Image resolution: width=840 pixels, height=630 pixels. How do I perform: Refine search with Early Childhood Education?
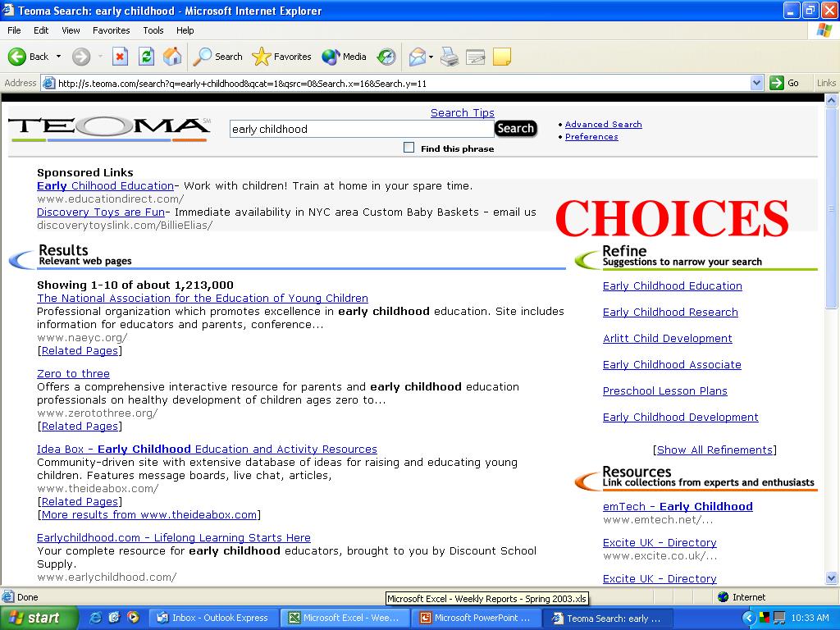pos(673,286)
